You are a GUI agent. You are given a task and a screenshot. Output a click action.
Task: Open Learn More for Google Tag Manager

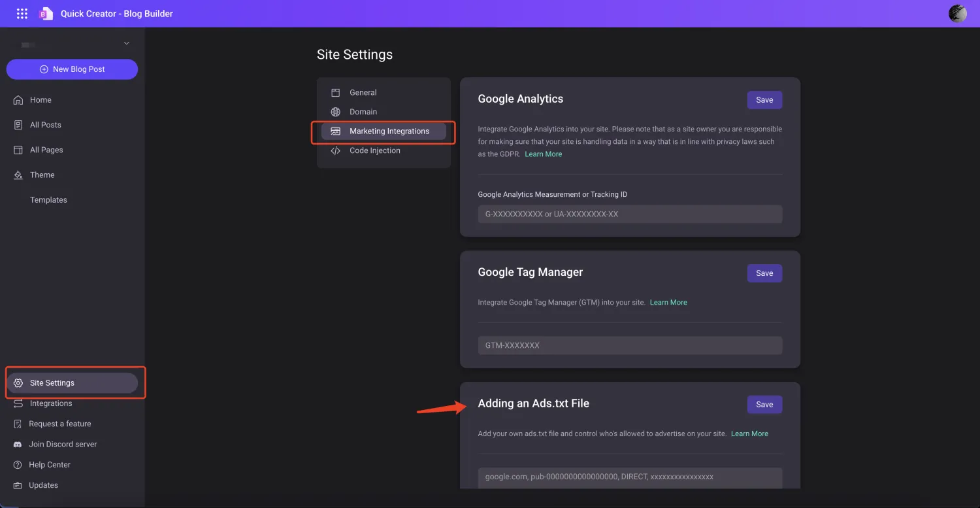668,303
